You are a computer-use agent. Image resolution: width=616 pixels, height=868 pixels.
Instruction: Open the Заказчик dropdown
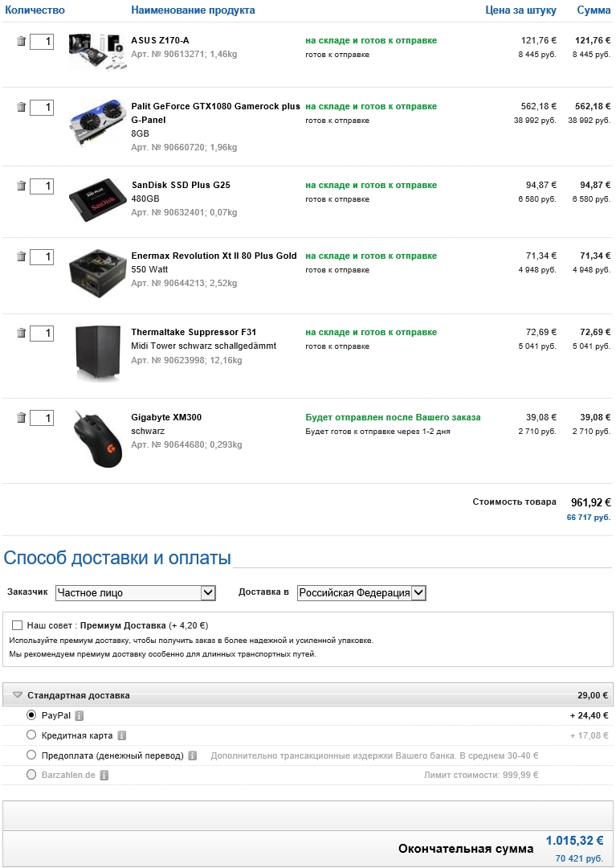[136, 593]
